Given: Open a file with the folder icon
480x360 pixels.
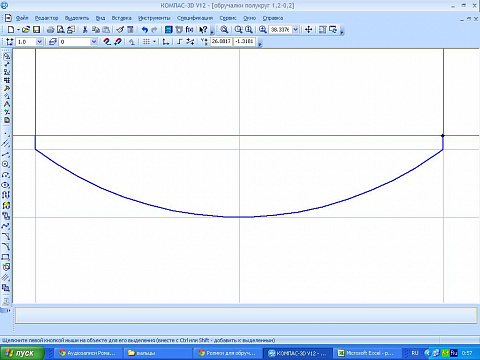Looking at the screenshot, I should pos(26,30).
